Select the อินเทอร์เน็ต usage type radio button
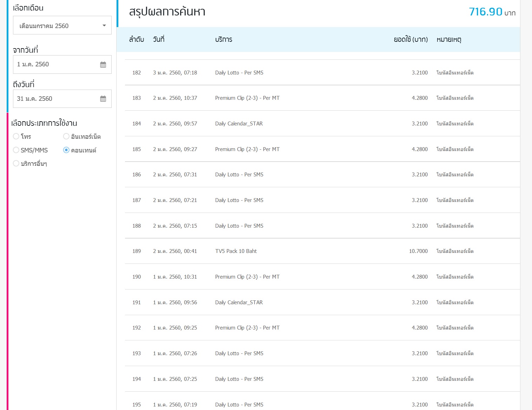Image resolution: width=532 pixels, height=410 pixels. (66, 136)
